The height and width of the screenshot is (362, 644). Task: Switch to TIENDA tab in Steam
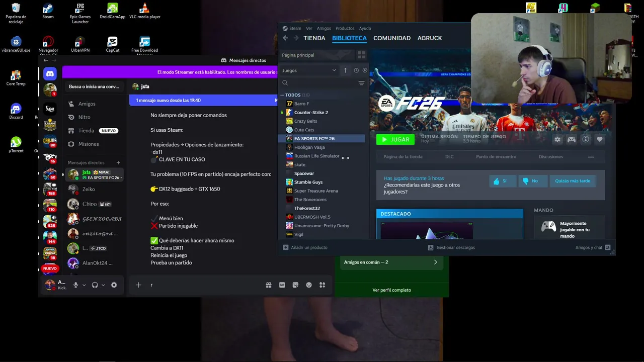pyautogui.click(x=314, y=38)
